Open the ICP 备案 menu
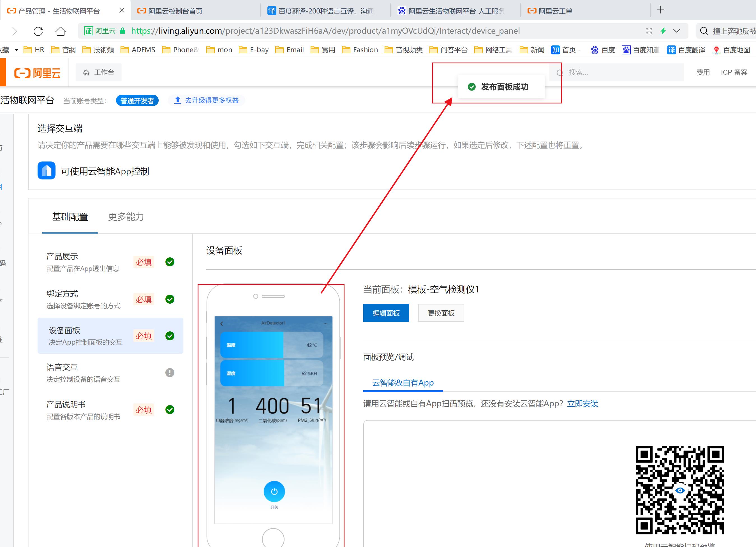The height and width of the screenshot is (547, 756). coord(734,72)
